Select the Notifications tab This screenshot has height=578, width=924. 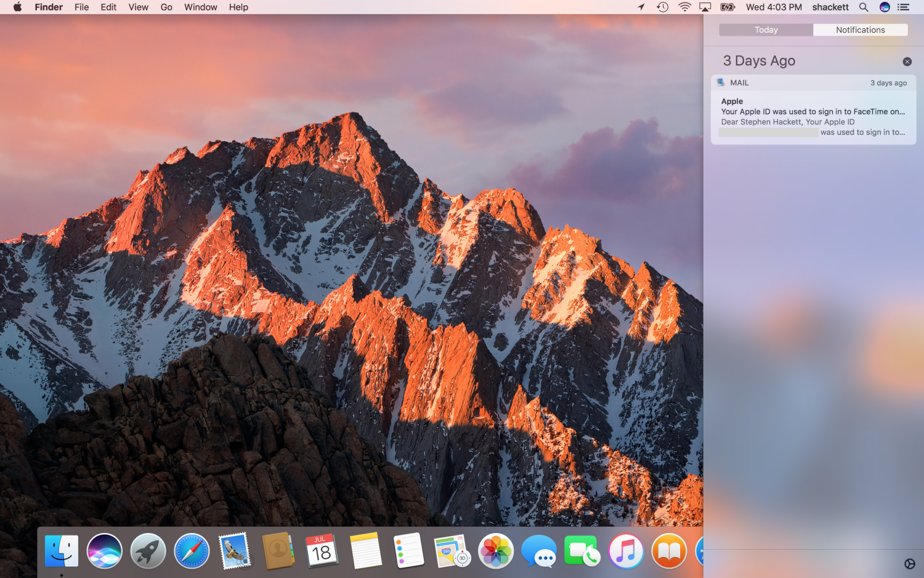860,30
